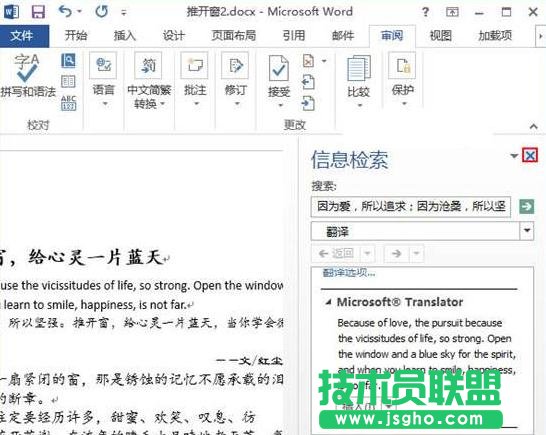546x435 pixels.
Task: Close the 信息检索 pane
Action: tap(530, 155)
